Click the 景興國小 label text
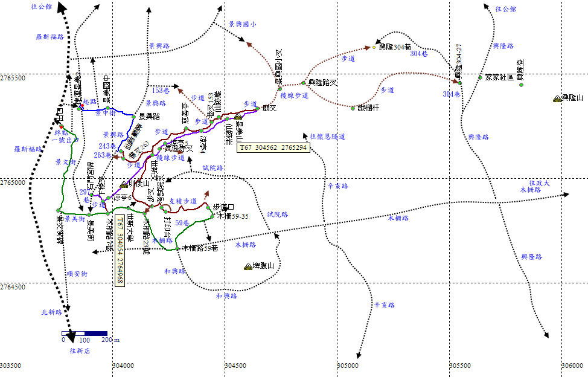Screen dimensions: 588x377 click(x=241, y=25)
